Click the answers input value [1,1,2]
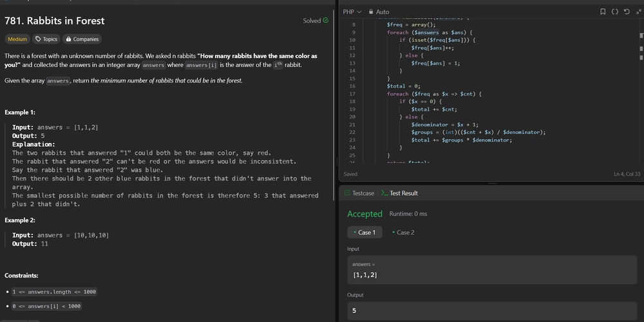 [365, 275]
